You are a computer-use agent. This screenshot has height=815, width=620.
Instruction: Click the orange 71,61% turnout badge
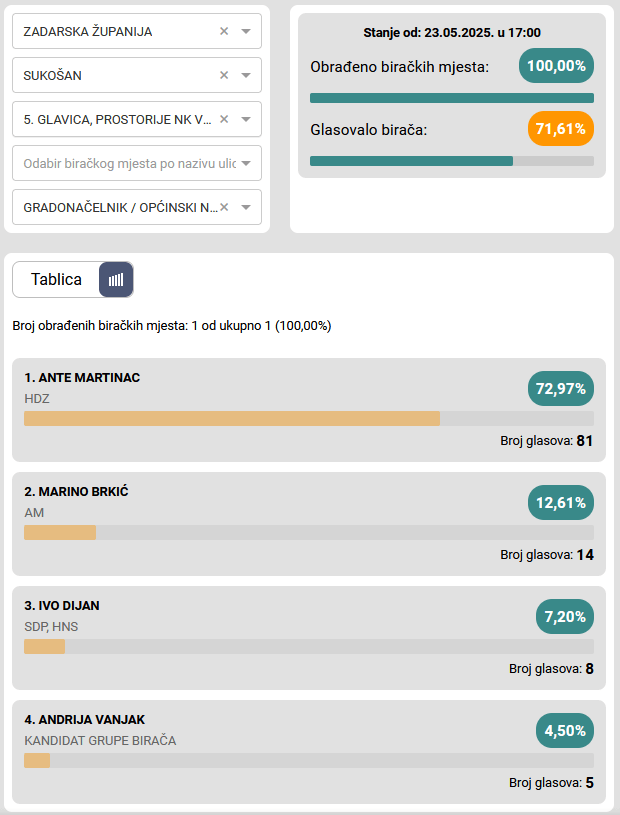[561, 129]
